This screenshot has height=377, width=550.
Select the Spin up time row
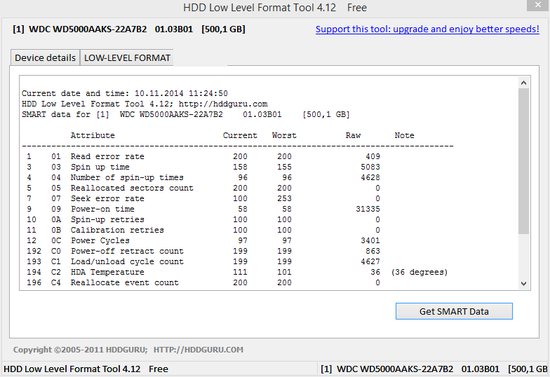tap(203, 167)
